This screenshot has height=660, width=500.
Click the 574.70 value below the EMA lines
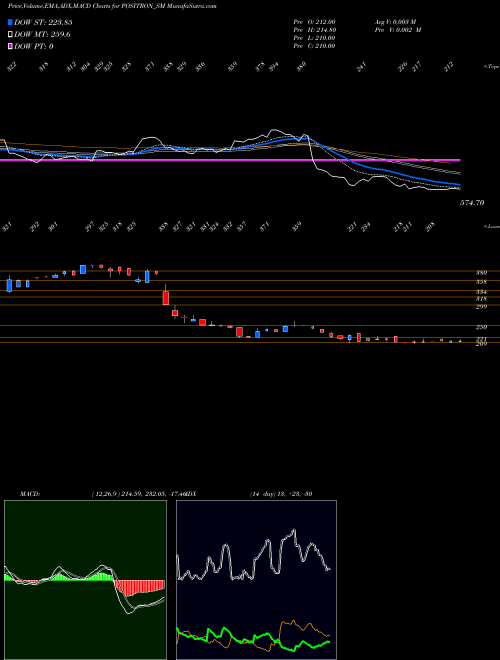point(472,202)
